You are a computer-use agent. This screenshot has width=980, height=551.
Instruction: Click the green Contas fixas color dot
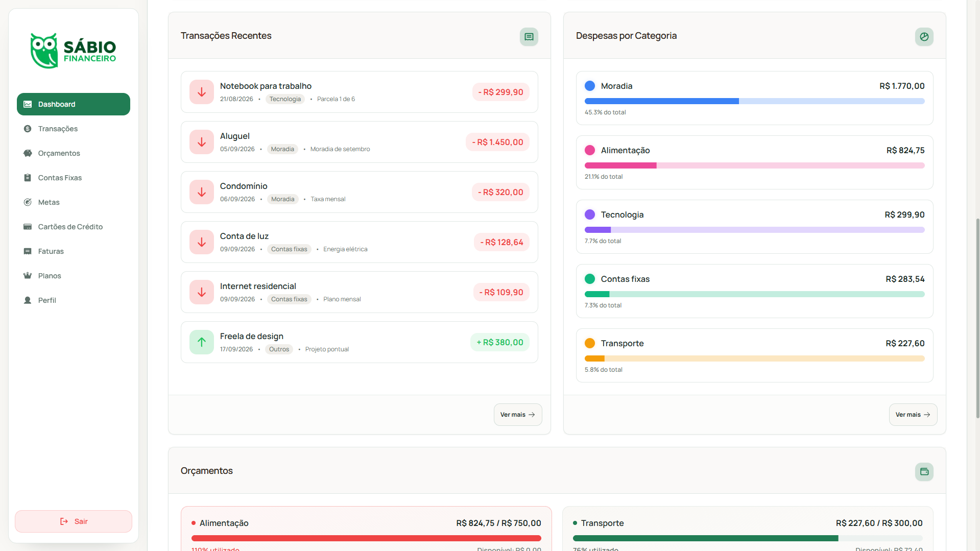point(590,279)
